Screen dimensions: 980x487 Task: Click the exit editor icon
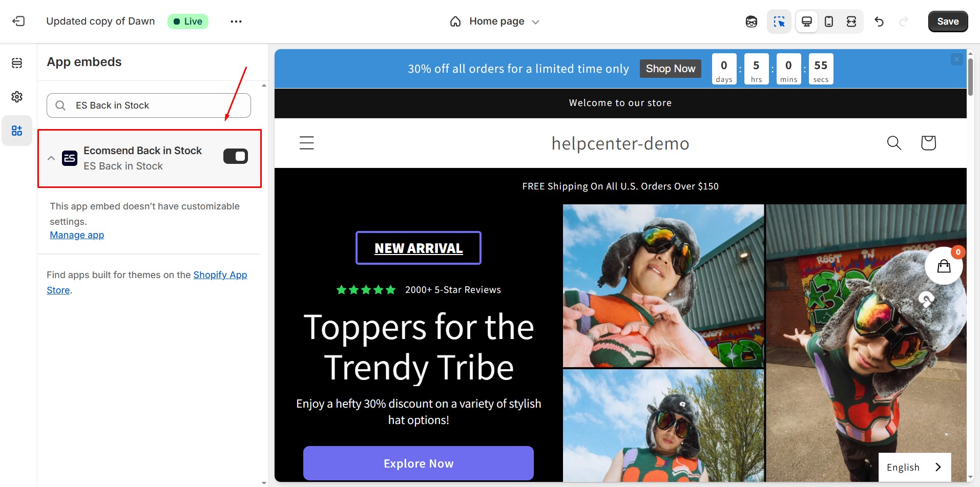[x=18, y=21]
